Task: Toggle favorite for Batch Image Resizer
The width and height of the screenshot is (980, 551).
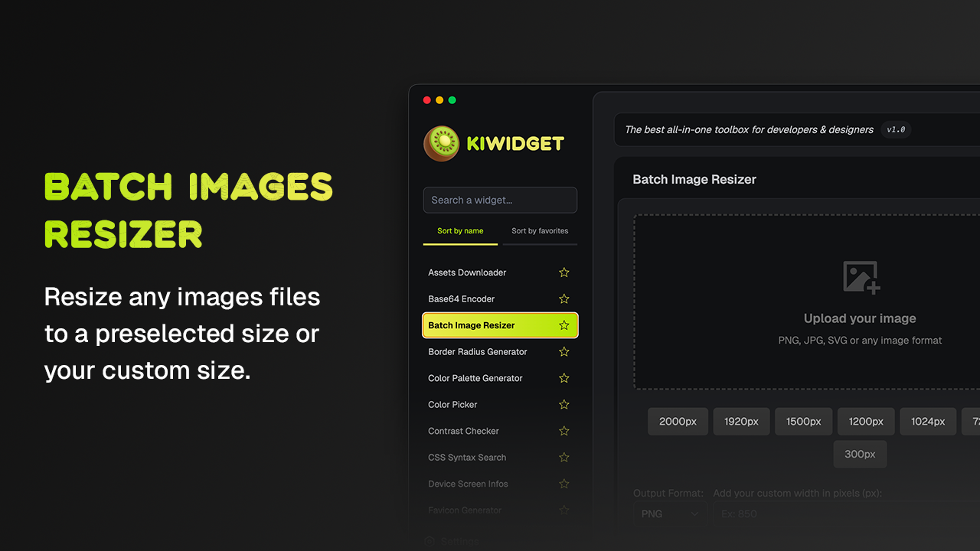Action: point(564,324)
